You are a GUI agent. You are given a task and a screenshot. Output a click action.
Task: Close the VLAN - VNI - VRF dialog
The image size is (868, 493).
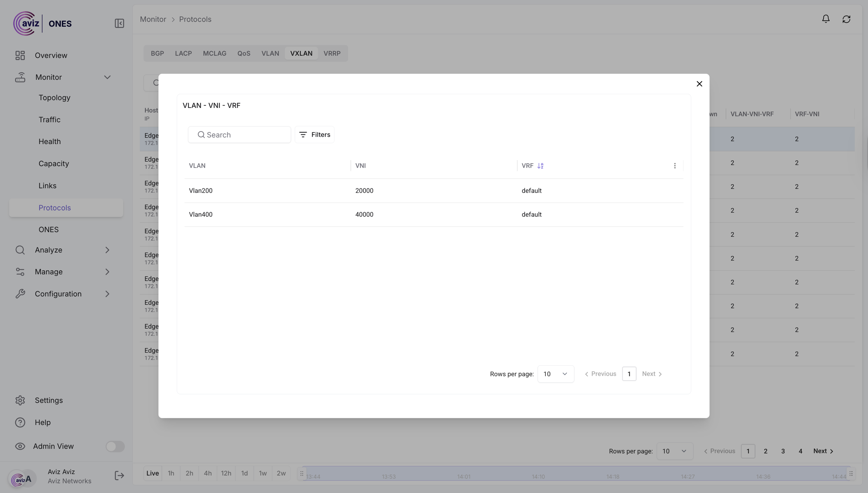[699, 84]
